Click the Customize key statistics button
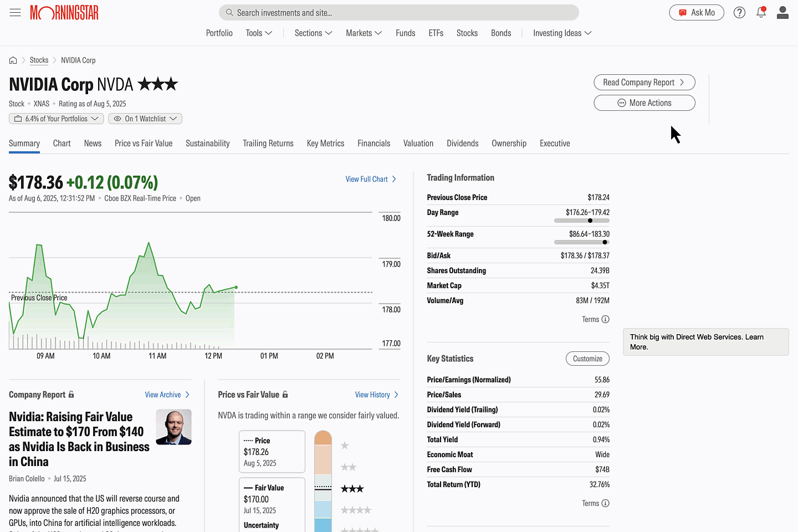Screen dimensions: 798x532 587,359
